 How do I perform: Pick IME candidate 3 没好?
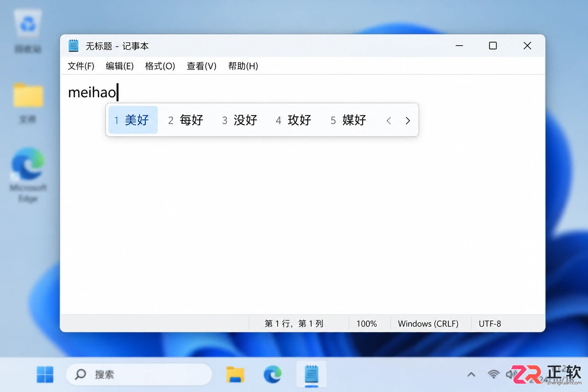pyautogui.click(x=240, y=120)
